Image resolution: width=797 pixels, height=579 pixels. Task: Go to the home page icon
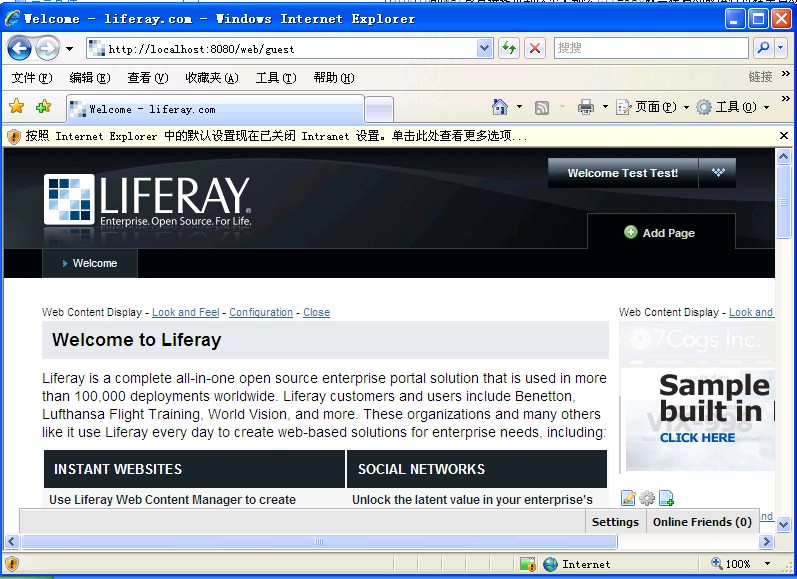500,107
